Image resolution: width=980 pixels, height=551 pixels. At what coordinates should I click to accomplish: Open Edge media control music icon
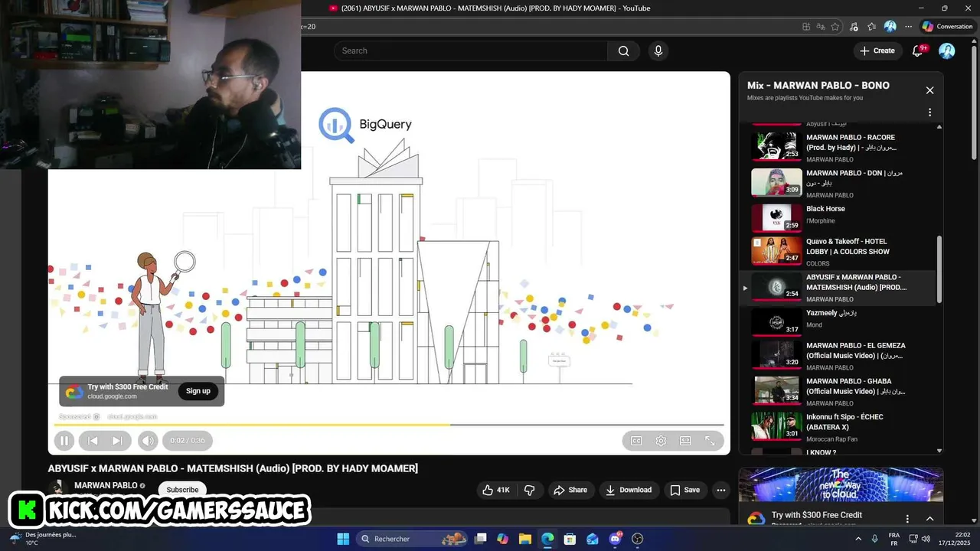click(854, 26)
